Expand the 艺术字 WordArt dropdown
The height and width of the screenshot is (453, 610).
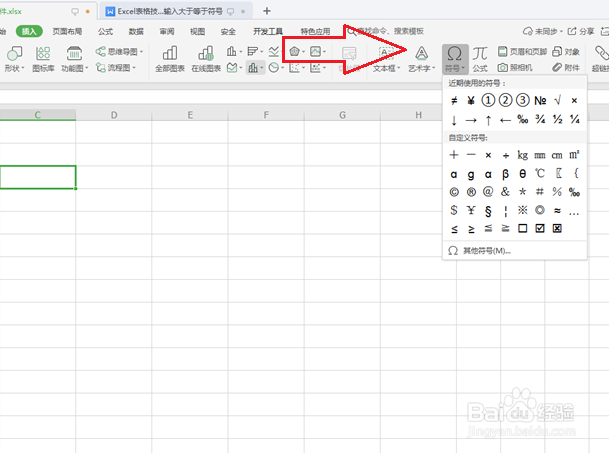point(421,59)
